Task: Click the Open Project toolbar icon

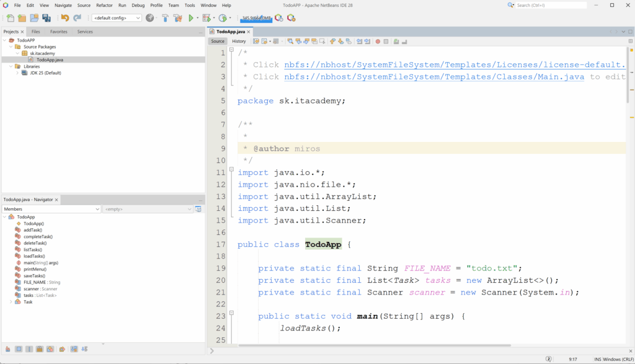Action: point(34,18)
